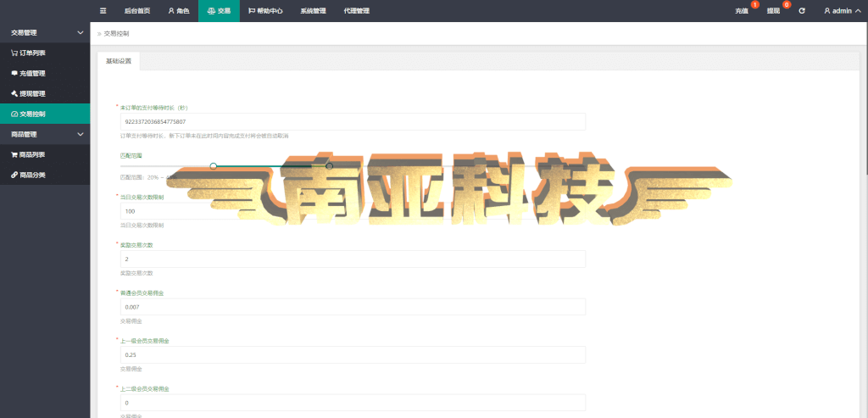
Task: Click the payment wait duration field 9223372036854775807
Action: 353,122
